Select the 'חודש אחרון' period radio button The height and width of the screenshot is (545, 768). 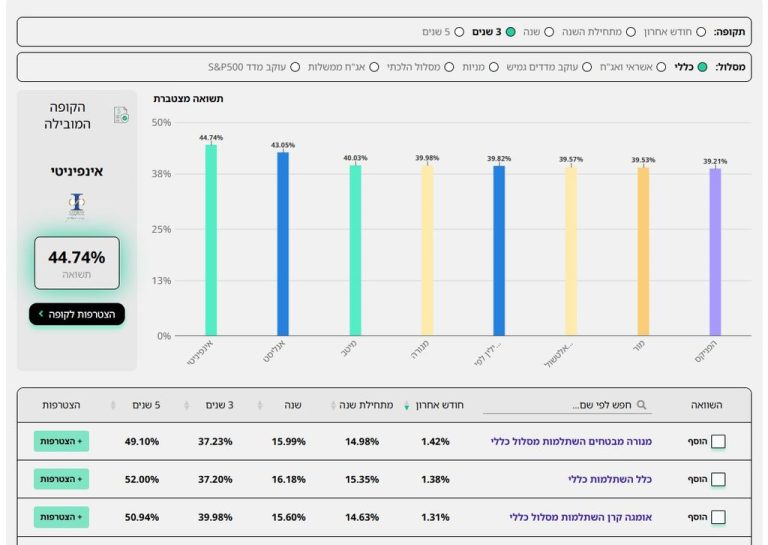point(701,32)
